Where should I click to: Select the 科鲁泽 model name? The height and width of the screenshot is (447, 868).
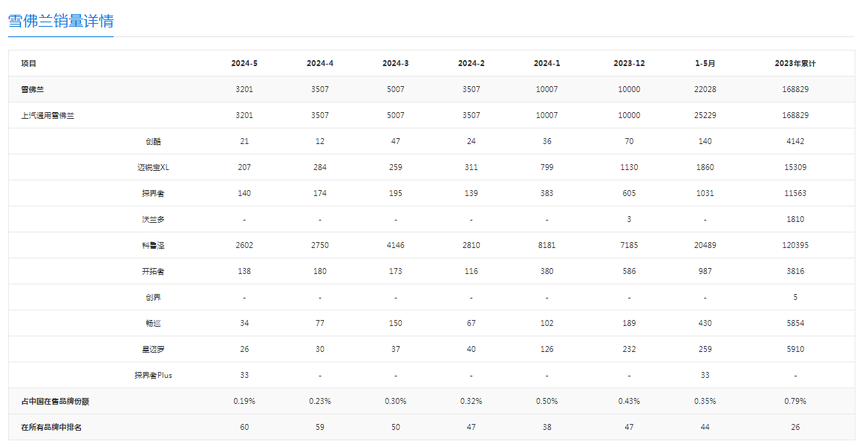[154, 245]
